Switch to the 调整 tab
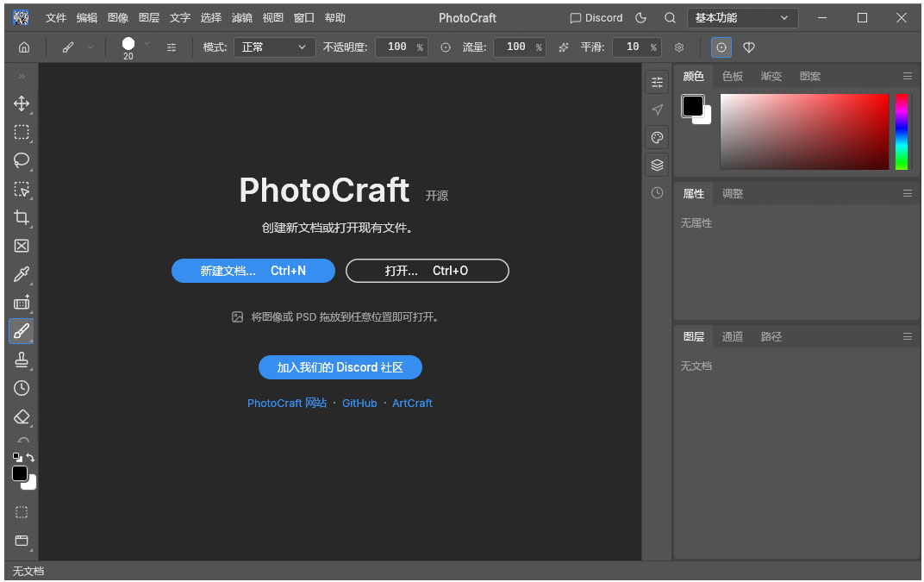 coord(733,193)
